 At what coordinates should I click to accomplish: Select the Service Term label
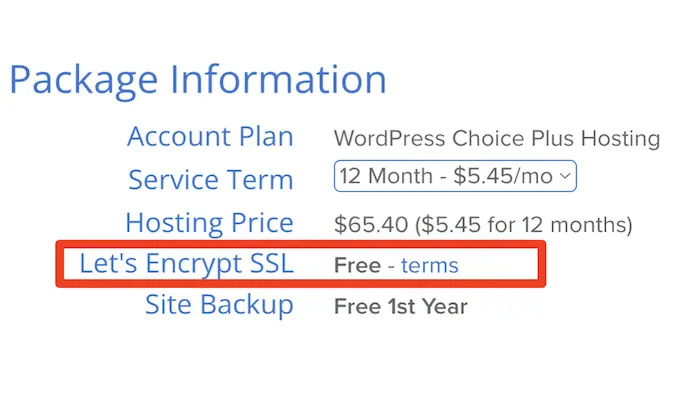pyautogui.click(x=210, y=180)
